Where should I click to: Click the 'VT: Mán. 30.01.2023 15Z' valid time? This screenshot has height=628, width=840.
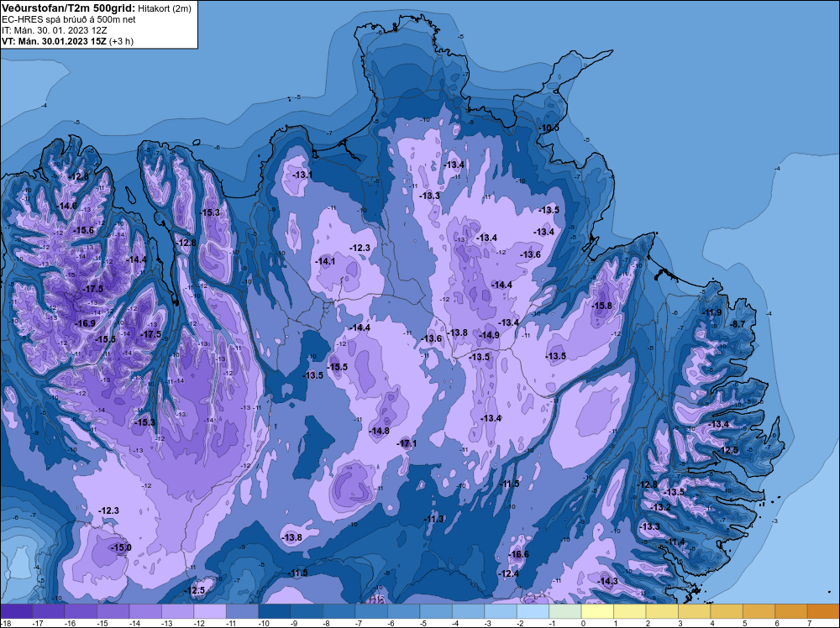tap(54, 41)
